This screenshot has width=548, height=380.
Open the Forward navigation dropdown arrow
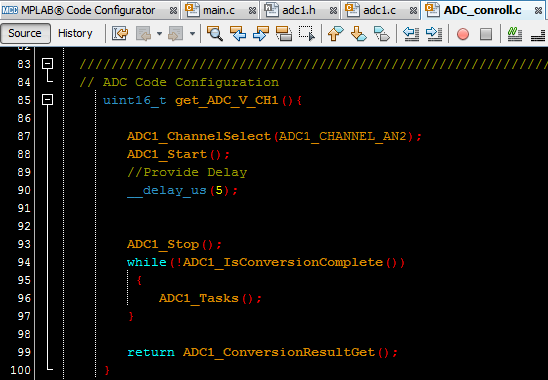tap(192, 34)
